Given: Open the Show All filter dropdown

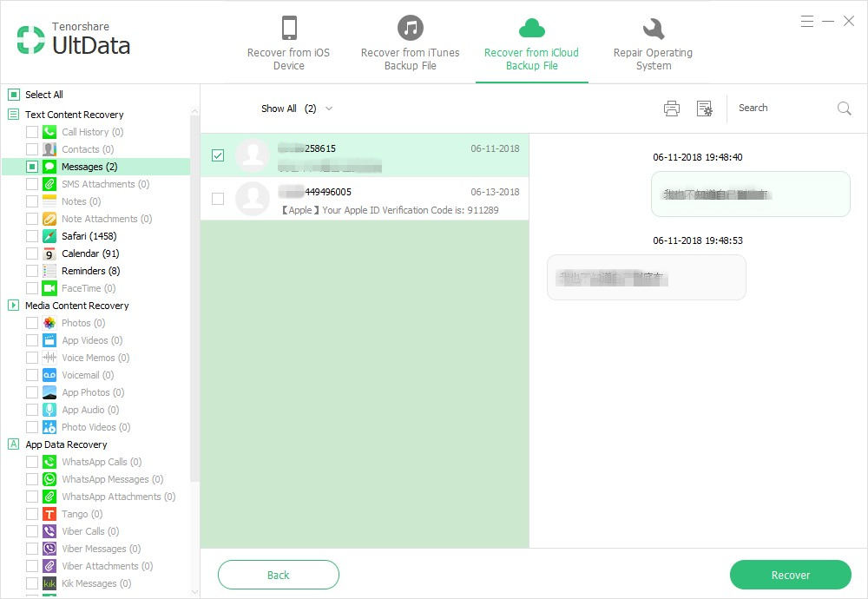Looking at the screenshot, I should tap(297, 109).
